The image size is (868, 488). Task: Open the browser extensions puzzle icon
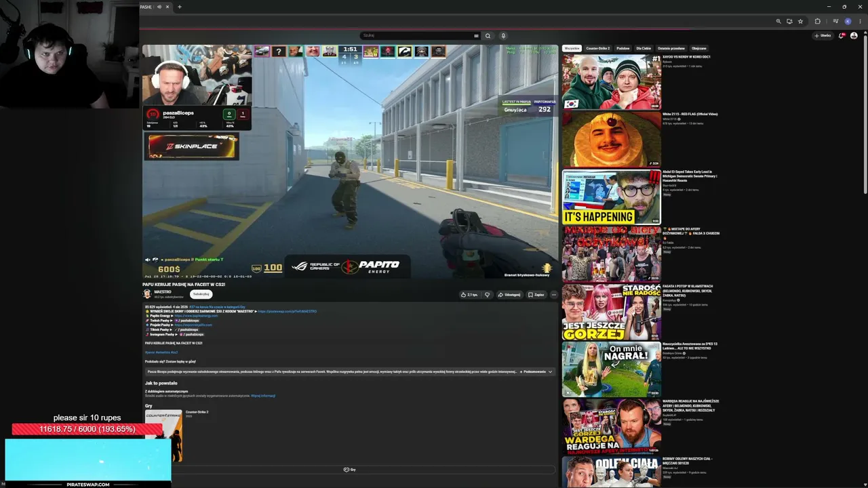point(817,21)
